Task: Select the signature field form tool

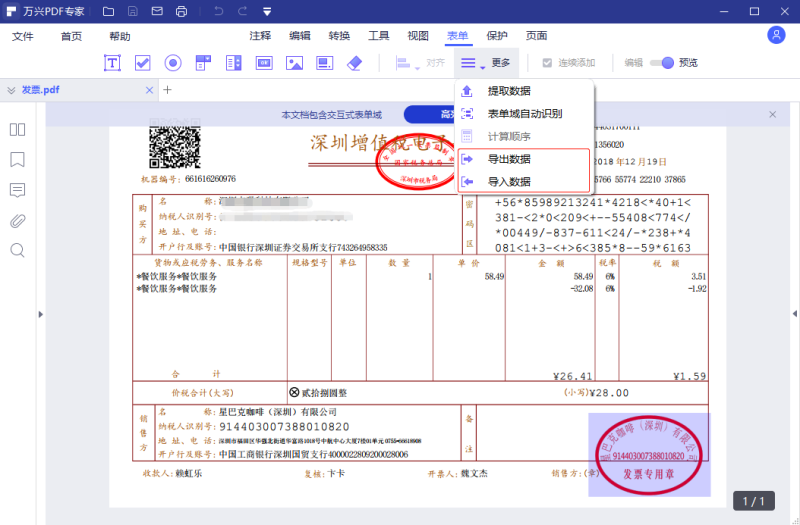Action: coord(324,63)
